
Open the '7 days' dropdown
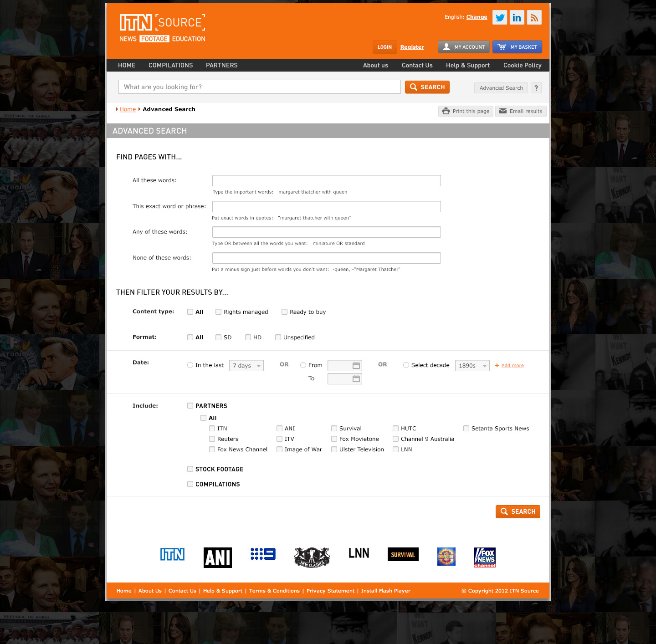pos(246,365)
